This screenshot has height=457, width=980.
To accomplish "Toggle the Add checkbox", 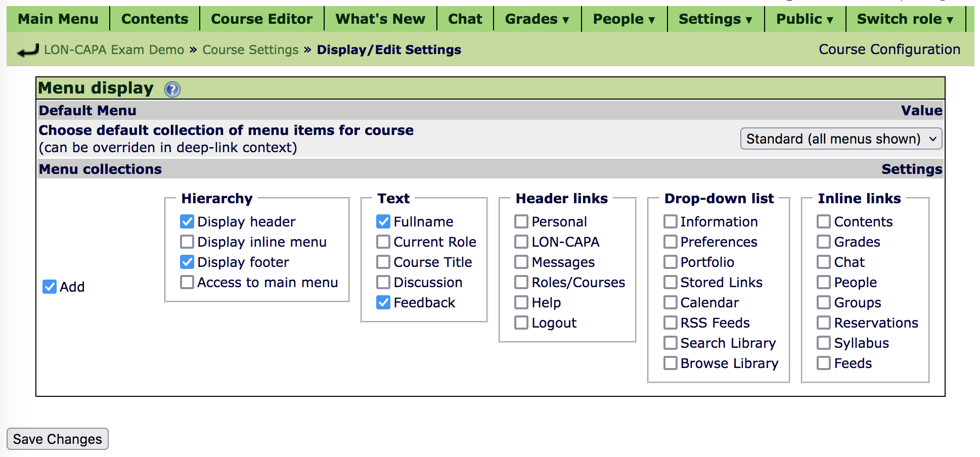I will (x=50, y=287).
